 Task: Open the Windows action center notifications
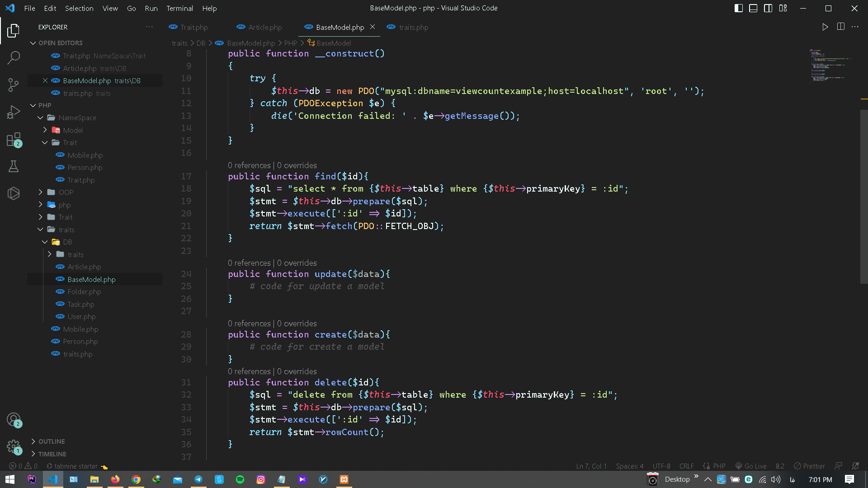(x=849, y=479)
